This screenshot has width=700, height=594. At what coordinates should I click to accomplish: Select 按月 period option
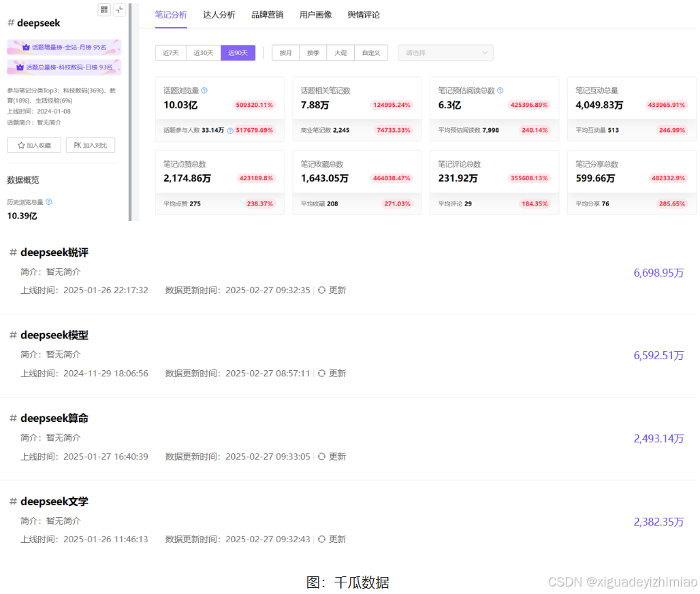[286, 53]
